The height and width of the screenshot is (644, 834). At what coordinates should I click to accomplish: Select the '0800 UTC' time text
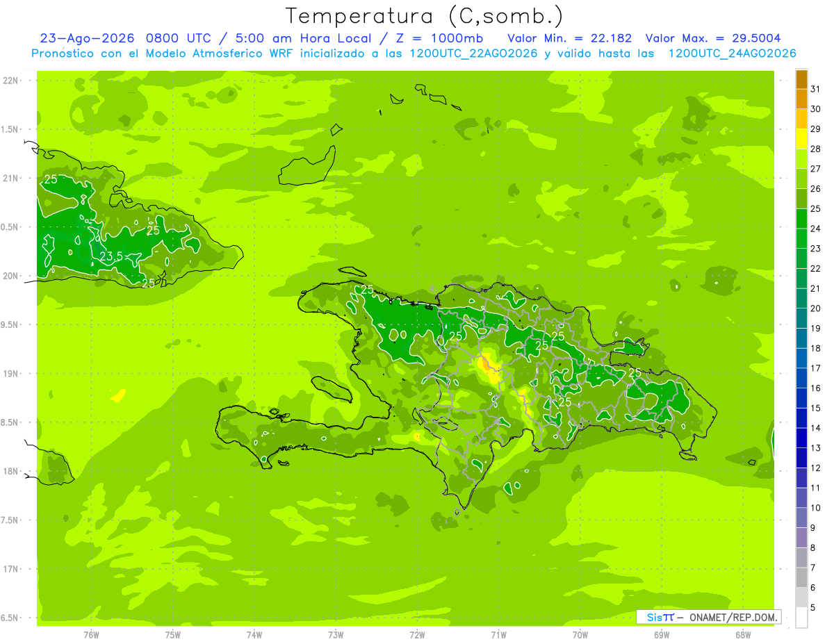(180, 38)
